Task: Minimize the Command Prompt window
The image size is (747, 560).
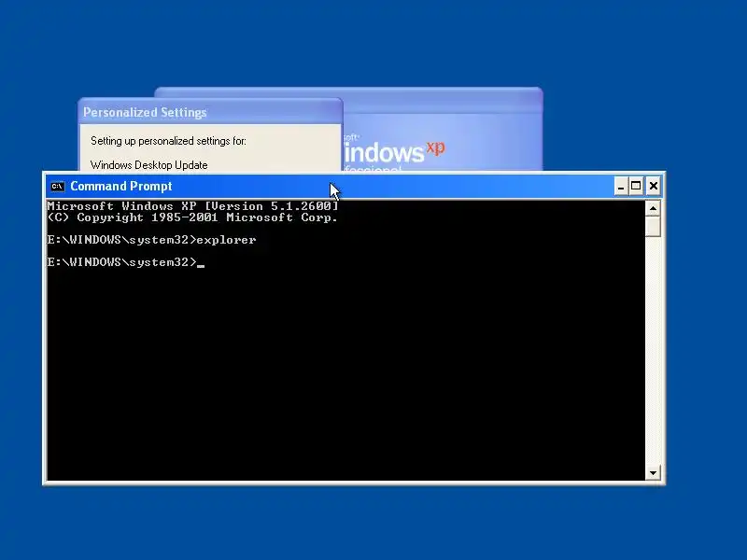Action: [620, 186]
